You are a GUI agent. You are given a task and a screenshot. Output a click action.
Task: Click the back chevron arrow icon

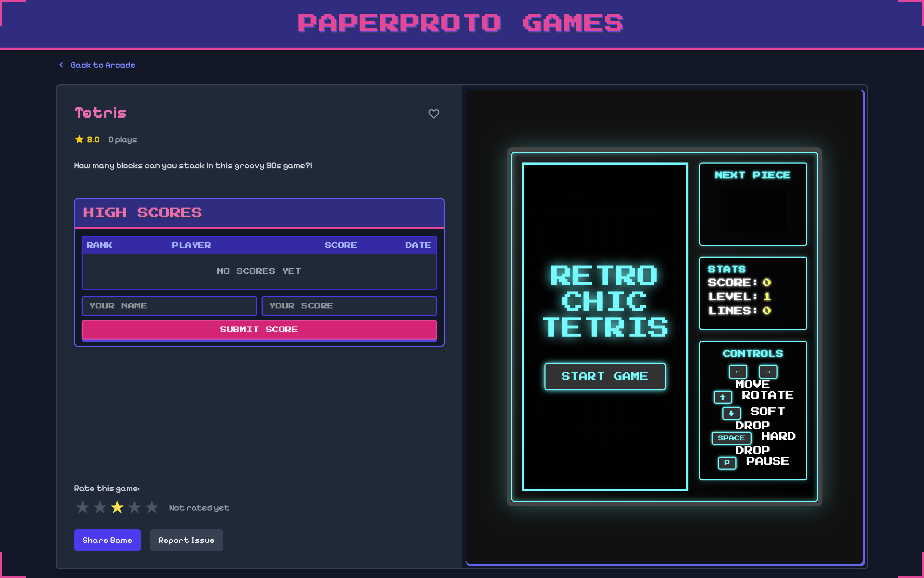pyautogui.click(x=61, y=65)
